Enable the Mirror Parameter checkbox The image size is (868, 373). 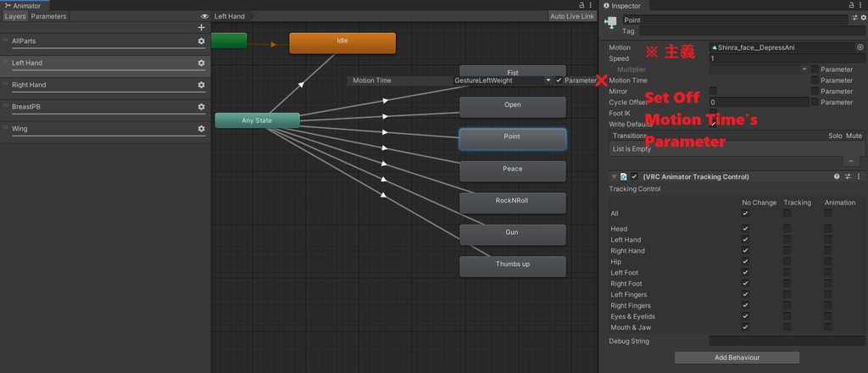point(815,91)
